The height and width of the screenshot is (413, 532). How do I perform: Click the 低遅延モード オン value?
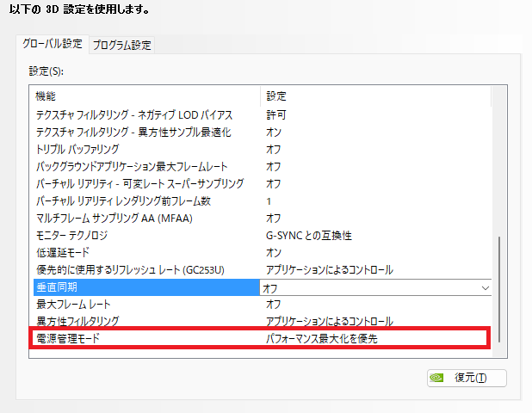[x=274, y=253]
